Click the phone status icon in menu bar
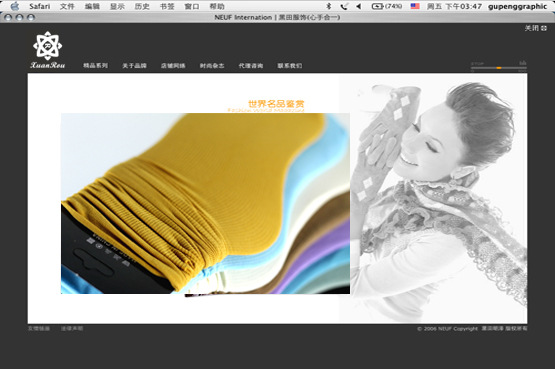Viewport: 555px width, 369px height. pyautogui.click(x=344, y=6)
